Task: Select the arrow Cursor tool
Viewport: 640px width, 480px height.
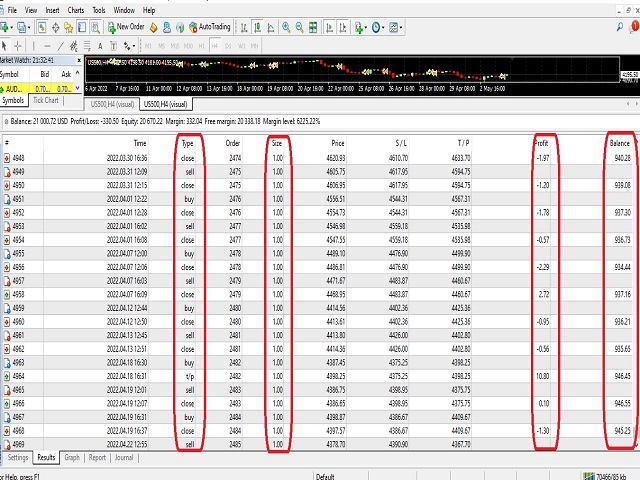Action: (4, 46)
